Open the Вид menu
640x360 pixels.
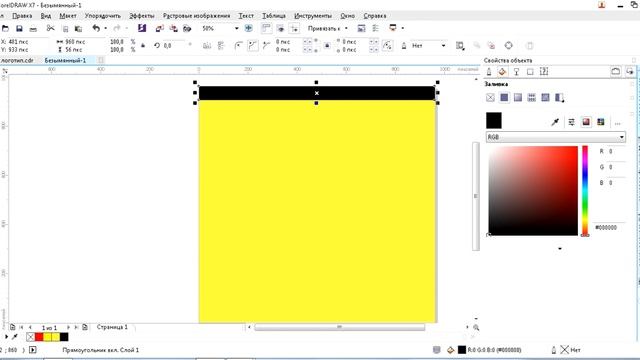pos(46,16)
